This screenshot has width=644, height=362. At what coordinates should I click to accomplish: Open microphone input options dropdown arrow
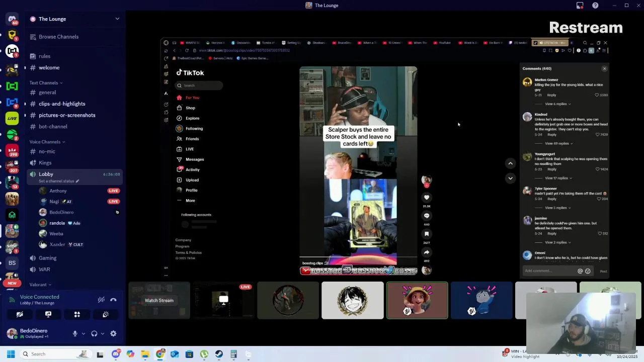(83, 333)
